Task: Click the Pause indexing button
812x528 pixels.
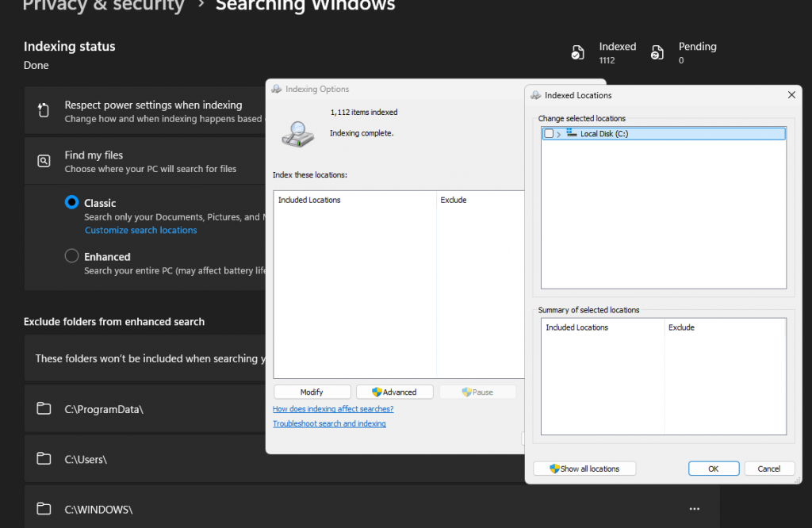Action: pos(477,392)
